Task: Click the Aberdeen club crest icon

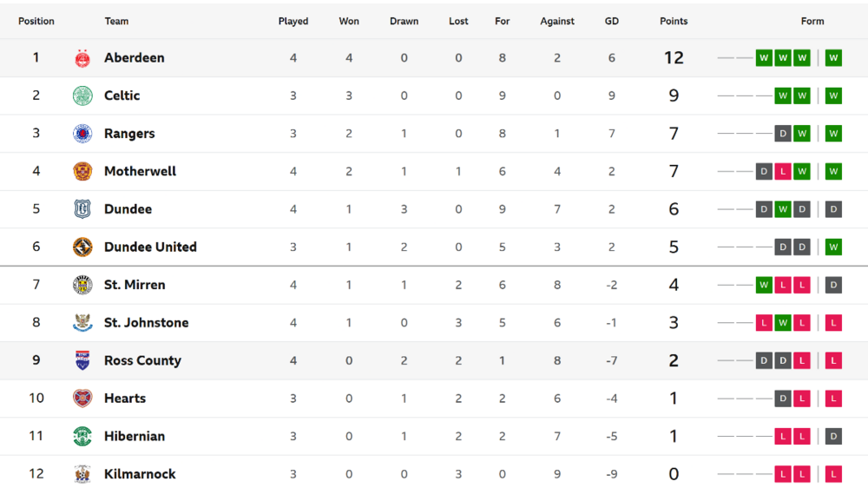Action: coord(82,58)
